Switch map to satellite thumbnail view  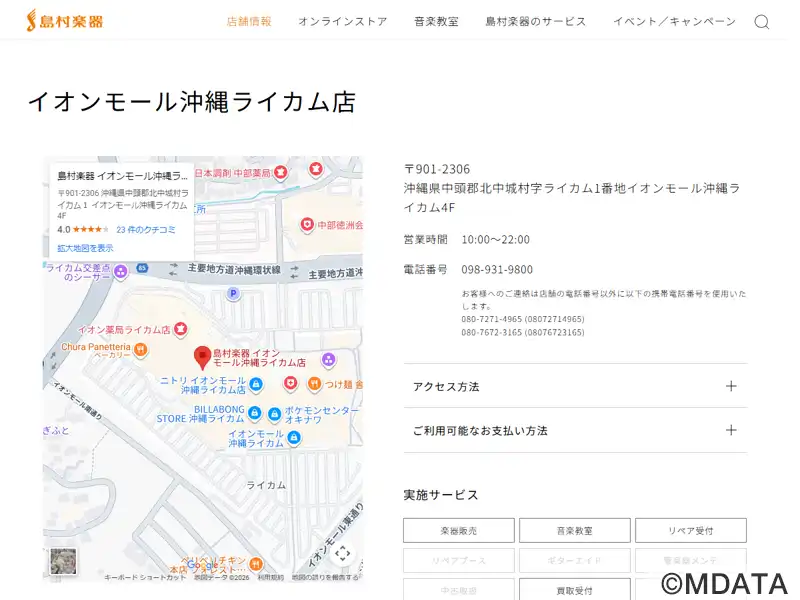[x=63, y=561]
